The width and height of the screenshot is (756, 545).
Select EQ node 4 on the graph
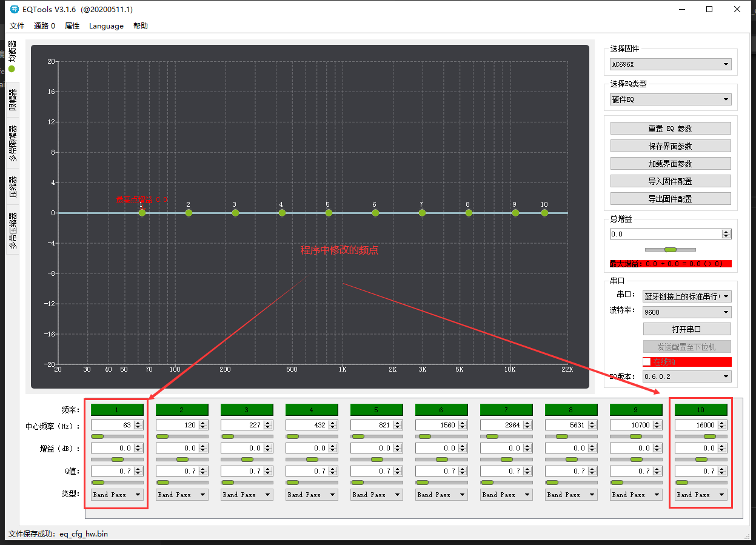click(282, 213)
